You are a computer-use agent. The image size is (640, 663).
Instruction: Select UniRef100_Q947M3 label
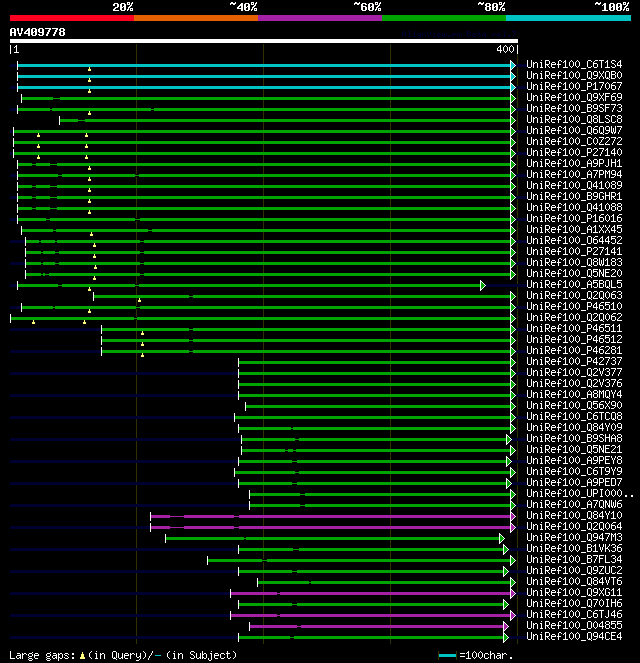(x=574, y=537)
